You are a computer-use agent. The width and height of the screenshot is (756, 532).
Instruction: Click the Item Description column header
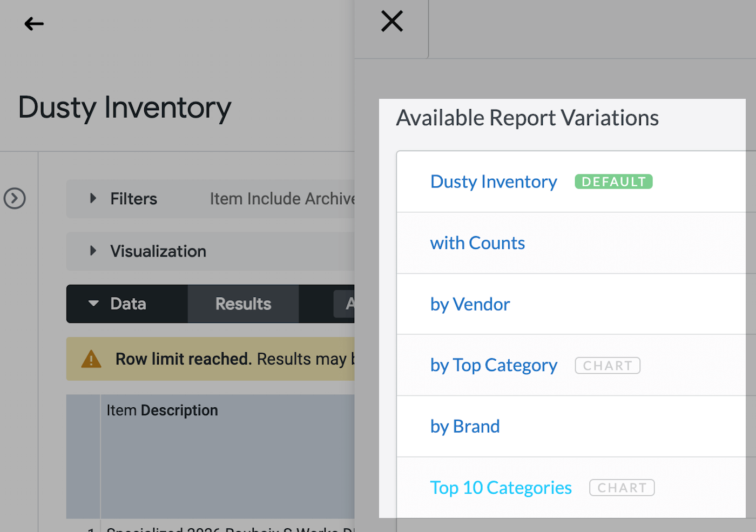(162, 410)
